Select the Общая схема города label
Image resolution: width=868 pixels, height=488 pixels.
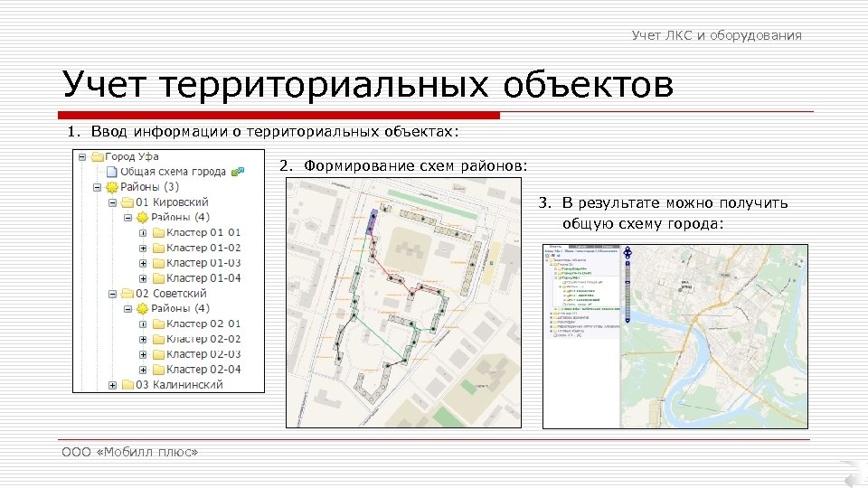(174, 172)
